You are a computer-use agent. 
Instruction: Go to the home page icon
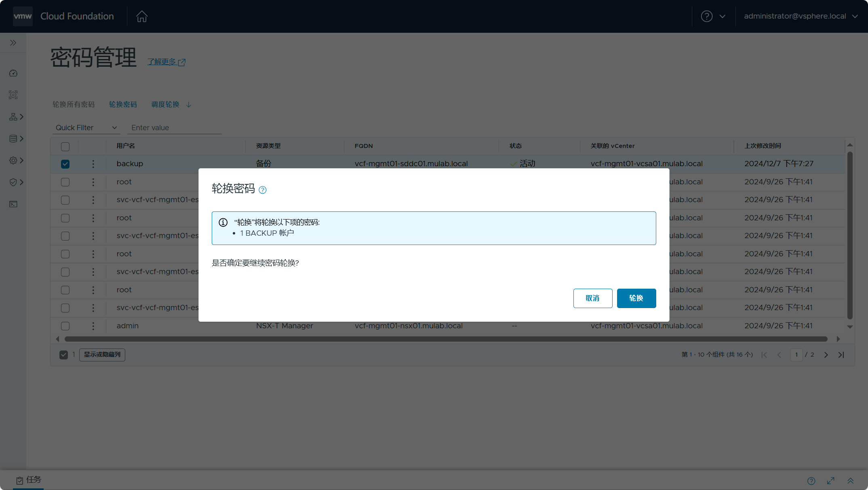pyautogui.click(x=141, y=16)
